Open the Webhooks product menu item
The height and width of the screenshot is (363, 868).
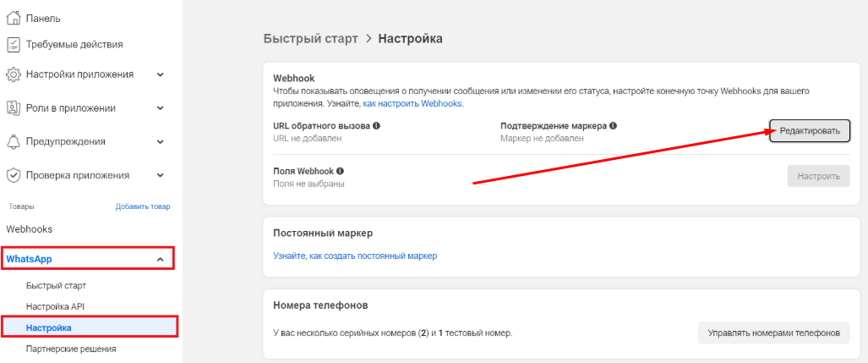(30, 228)
